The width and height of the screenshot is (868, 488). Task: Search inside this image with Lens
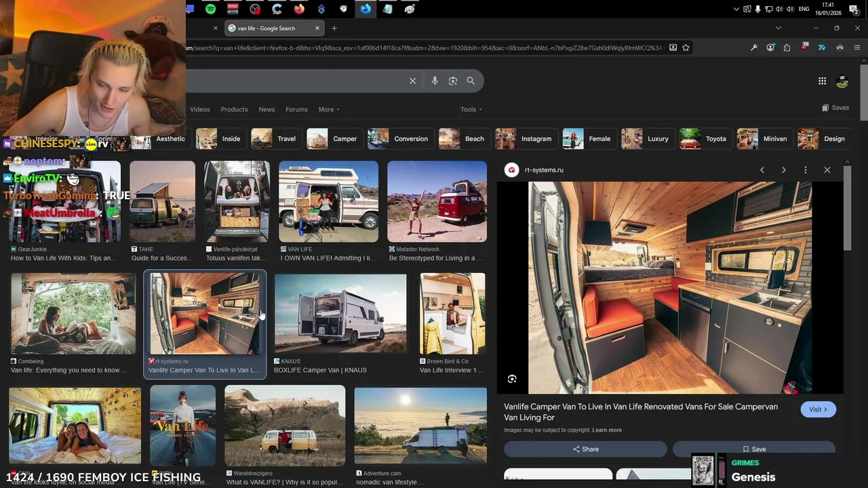pos(512,379)
